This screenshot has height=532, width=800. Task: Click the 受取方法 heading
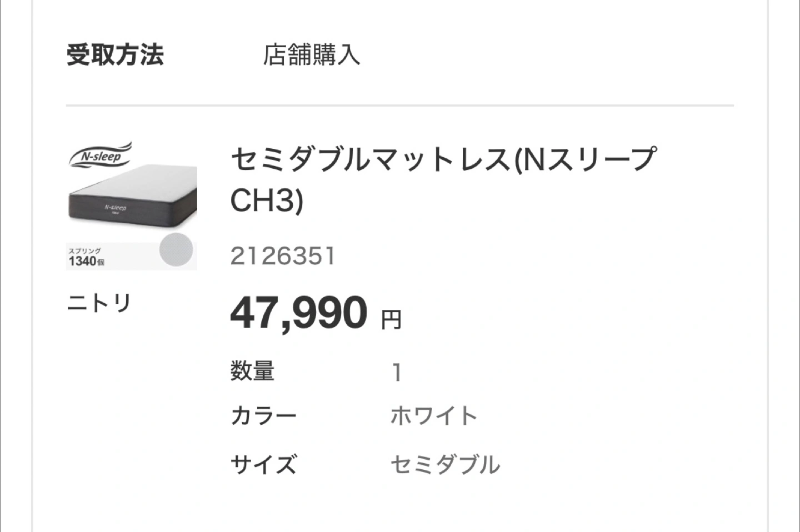pyautogui.click(x=115, y=55)
